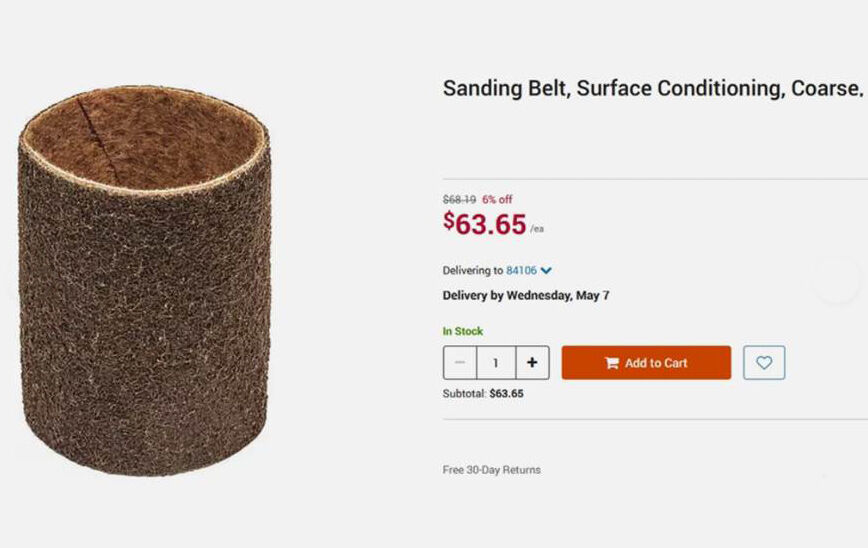
Task: Click the red $63.65 sale price
Action: pos(485,224)
